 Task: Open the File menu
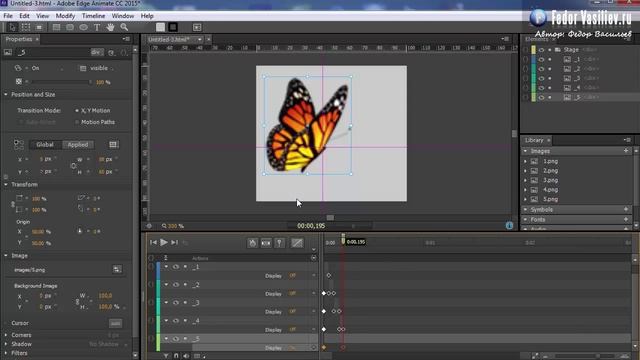click(8, 16)
